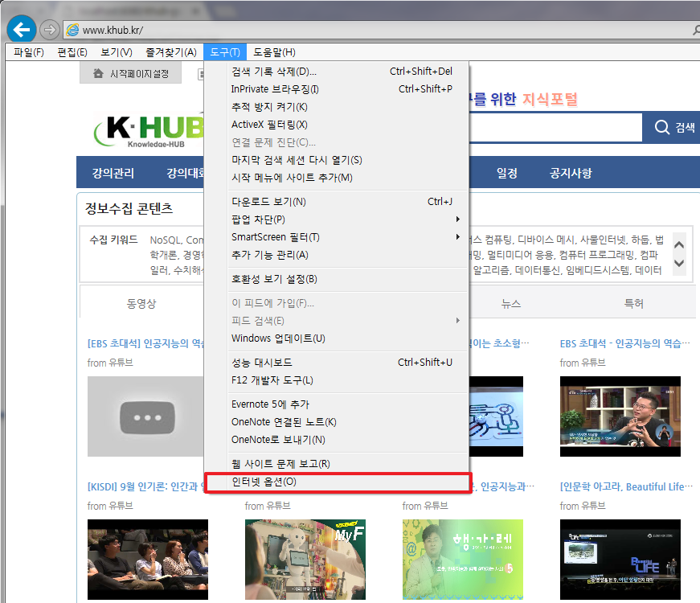Click the home icon 시작페이지설정
Image resolution: width=700 pixels, height=603 pixels.
point(99,74)
